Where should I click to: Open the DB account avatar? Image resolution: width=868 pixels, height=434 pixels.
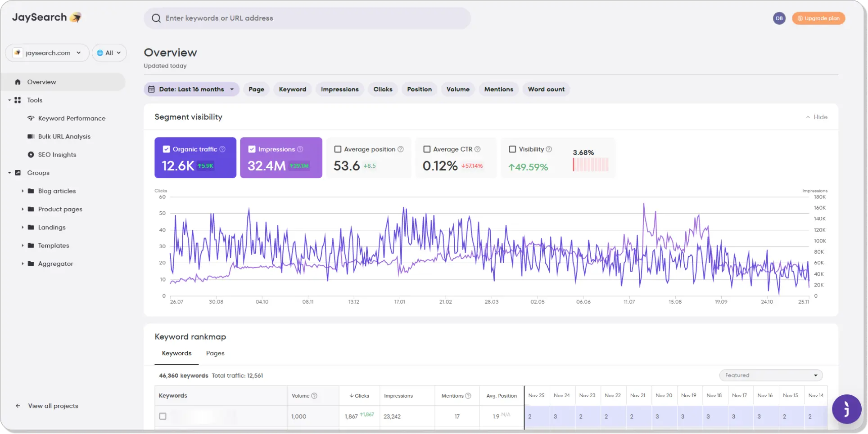pyautogui.click(x=779, y=18)
